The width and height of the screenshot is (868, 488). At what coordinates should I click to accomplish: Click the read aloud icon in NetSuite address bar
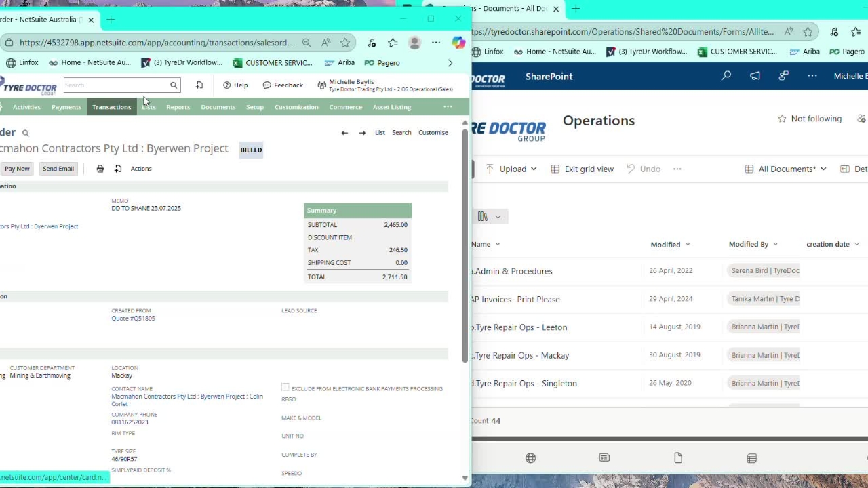(326, 43)
